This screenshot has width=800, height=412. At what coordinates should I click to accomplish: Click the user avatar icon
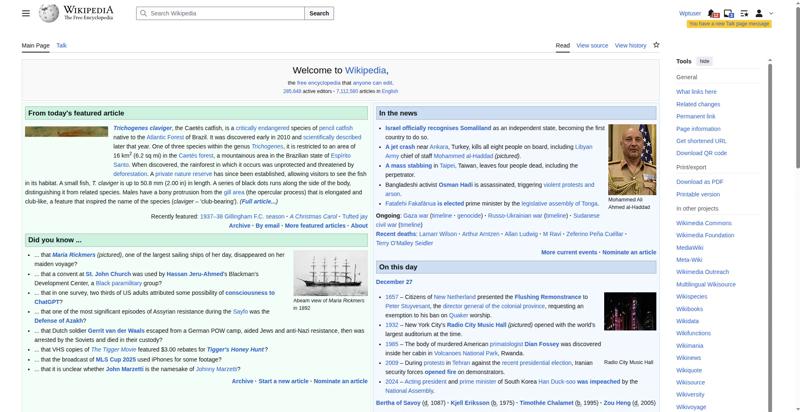759,14
